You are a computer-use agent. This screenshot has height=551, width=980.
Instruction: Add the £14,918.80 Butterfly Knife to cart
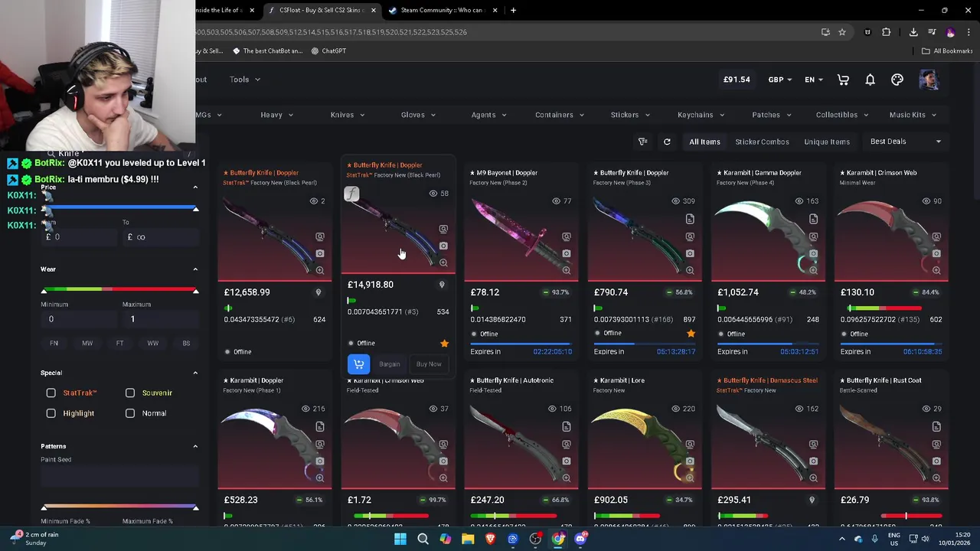tap(358, 364)
